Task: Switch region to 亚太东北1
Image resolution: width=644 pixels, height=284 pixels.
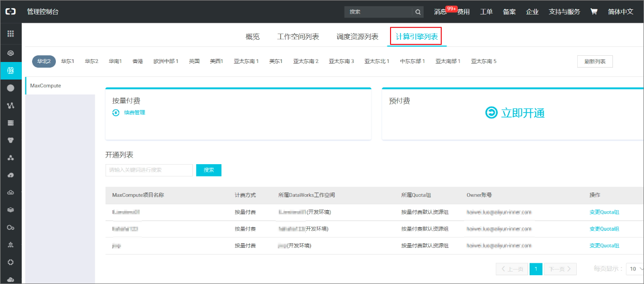Action: tap(377, 61)
